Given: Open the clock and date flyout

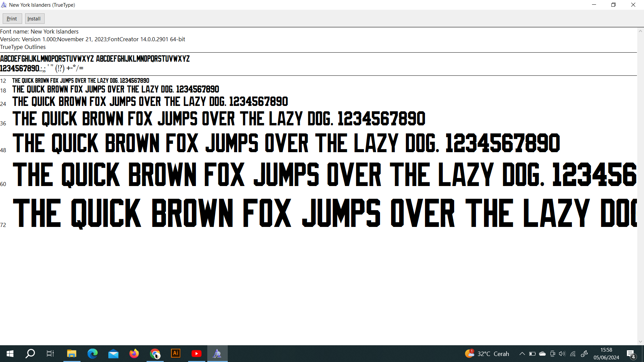Looking at the screenshot, I should click(x=606, y=354).
